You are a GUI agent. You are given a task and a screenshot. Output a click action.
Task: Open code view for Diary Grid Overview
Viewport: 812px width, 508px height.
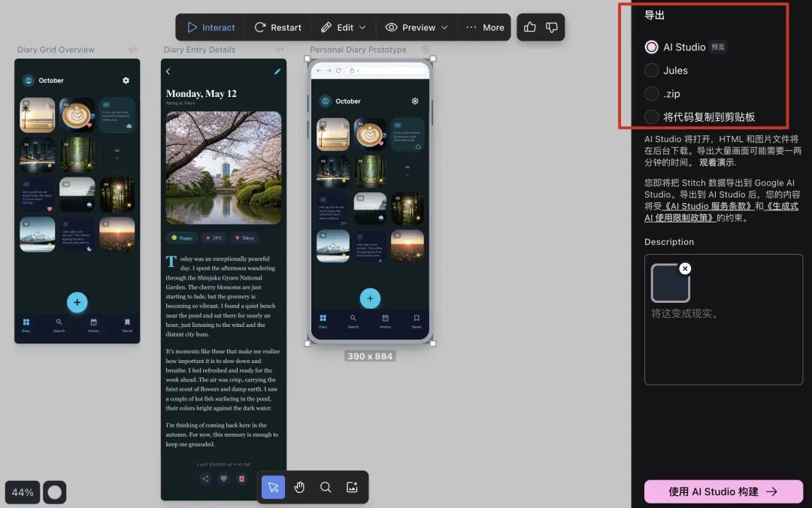(132, 50)
